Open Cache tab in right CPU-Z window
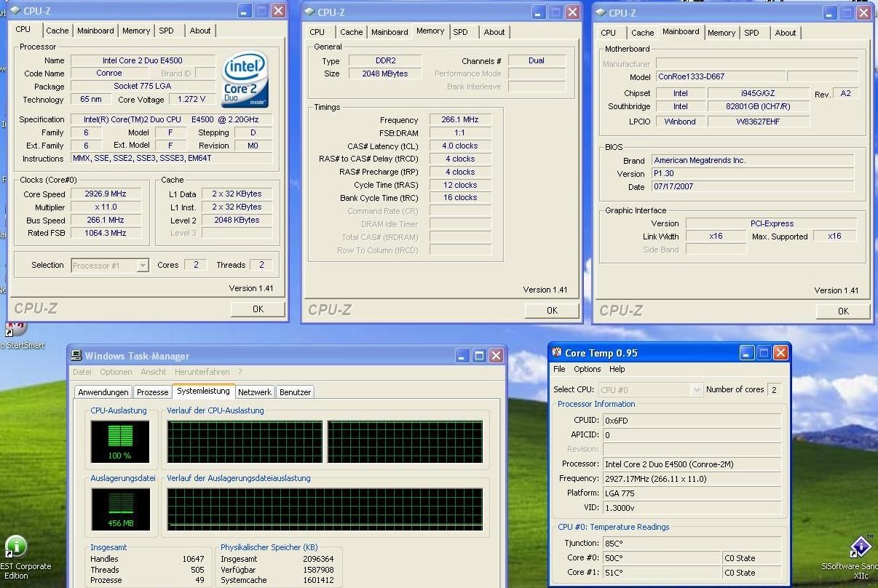The height and width of the screenshot is (588, 878). (643, 33)
